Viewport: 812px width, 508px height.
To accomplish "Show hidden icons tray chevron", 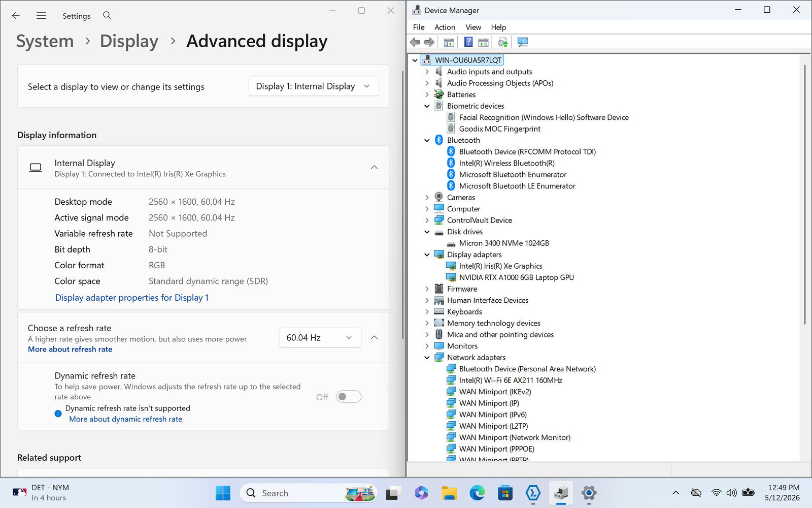I will click(675, 493).
